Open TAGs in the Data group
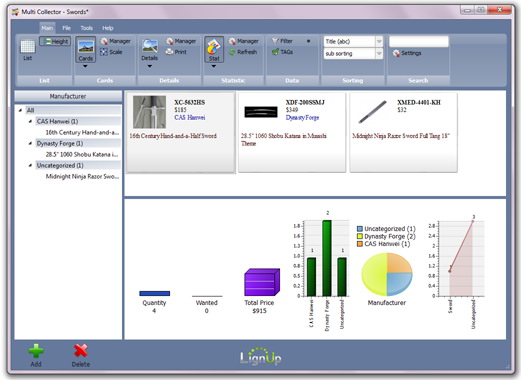Screen dimensions: 521x380 282,52
